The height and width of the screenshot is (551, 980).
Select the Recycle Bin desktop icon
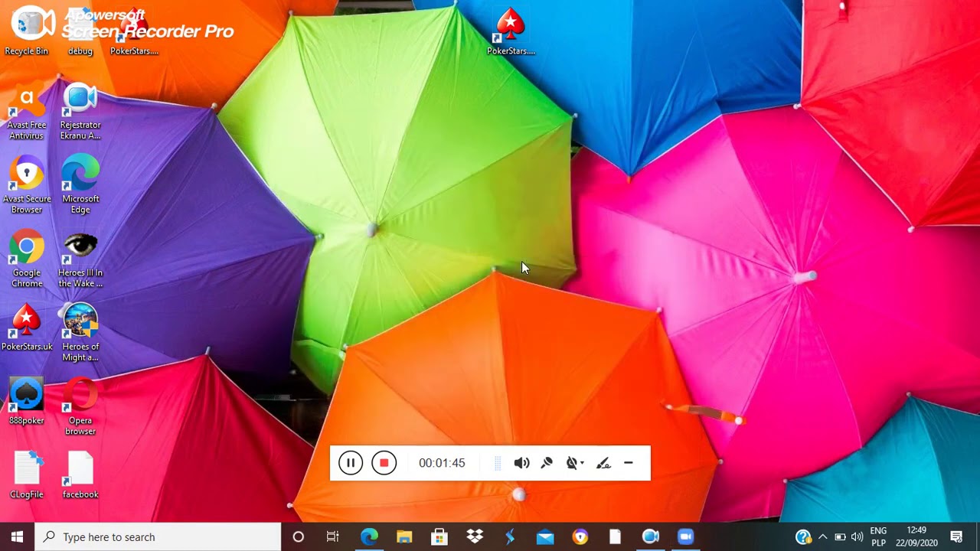(27, 31)
